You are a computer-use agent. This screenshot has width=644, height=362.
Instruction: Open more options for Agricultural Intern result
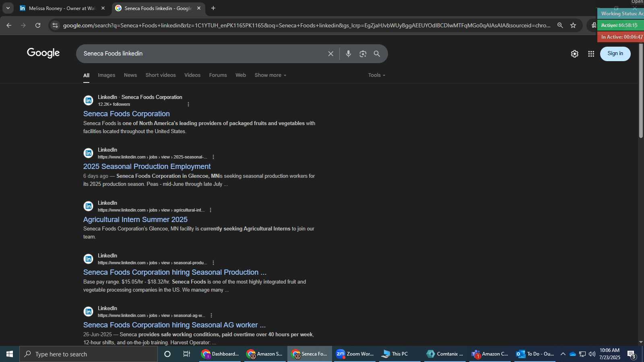pyautogui.click(x=211, y=210)
